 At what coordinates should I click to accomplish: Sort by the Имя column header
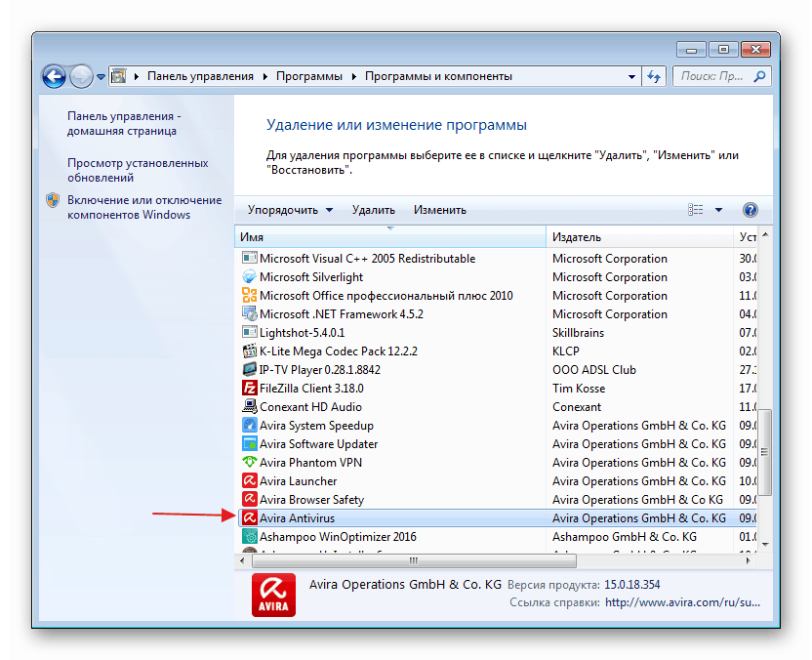point(390,236)
